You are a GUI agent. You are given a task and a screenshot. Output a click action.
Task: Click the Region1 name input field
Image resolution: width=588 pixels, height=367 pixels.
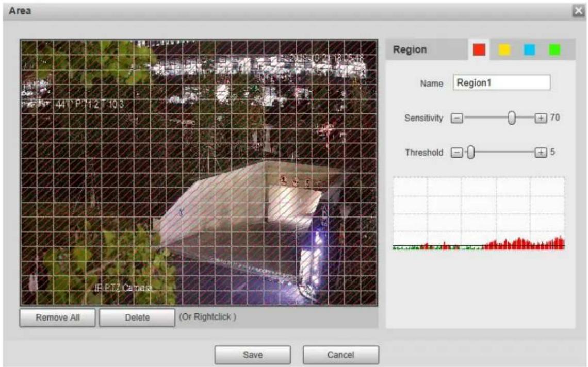501,82
